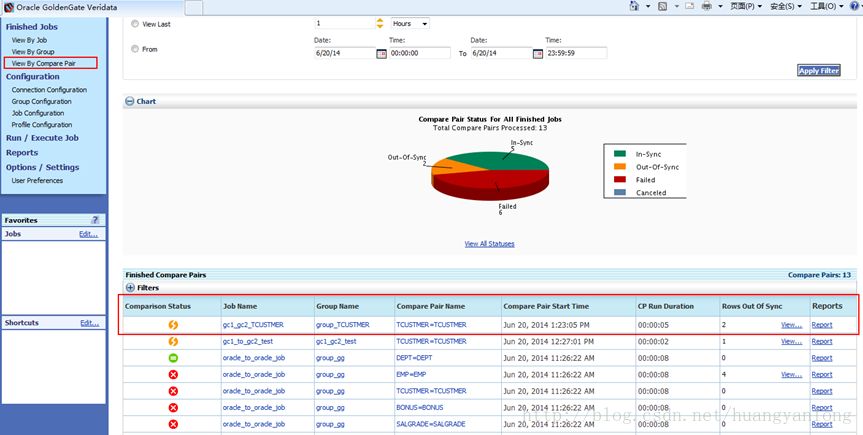Open compare pair link EMP=EMP

pos(411,374)
